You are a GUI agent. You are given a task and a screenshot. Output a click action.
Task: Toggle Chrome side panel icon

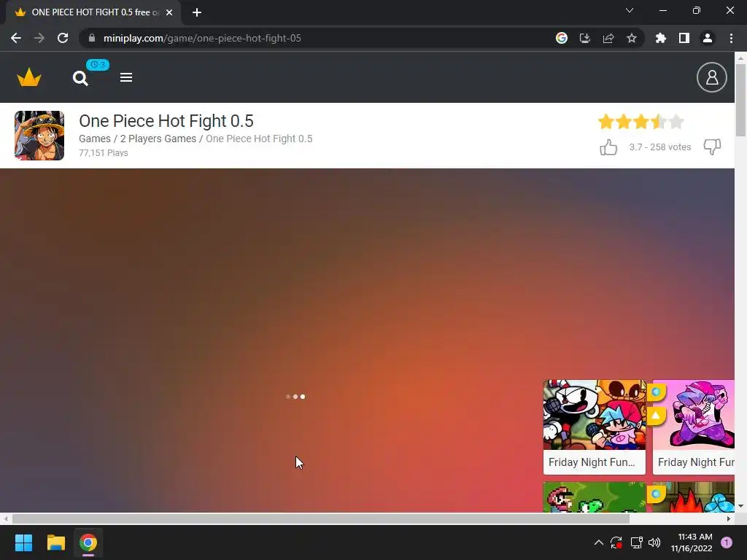[x=684, y=38]
